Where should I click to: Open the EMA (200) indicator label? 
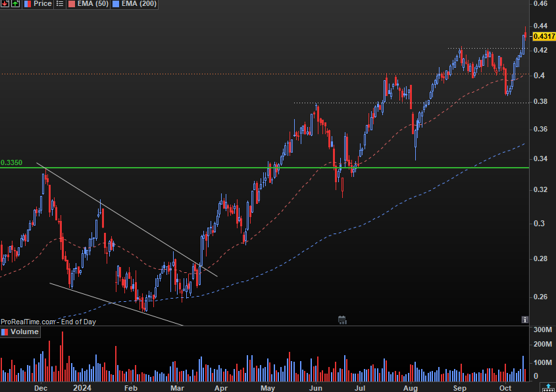click(139, 3)
